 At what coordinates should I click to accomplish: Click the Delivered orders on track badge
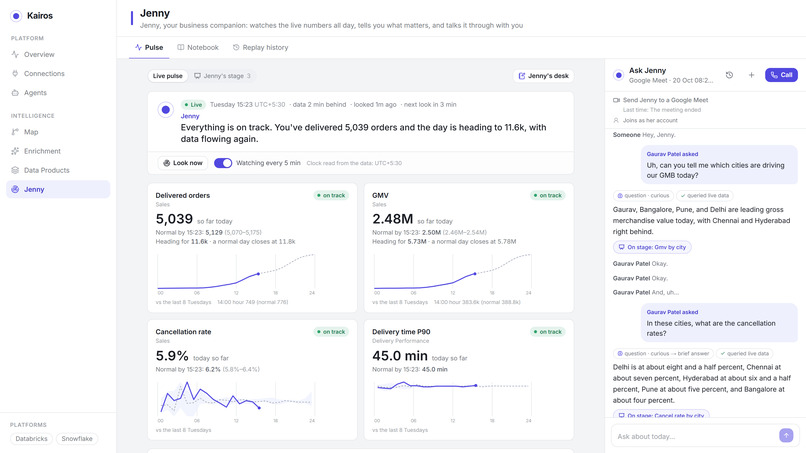click(x=331, y=195)
